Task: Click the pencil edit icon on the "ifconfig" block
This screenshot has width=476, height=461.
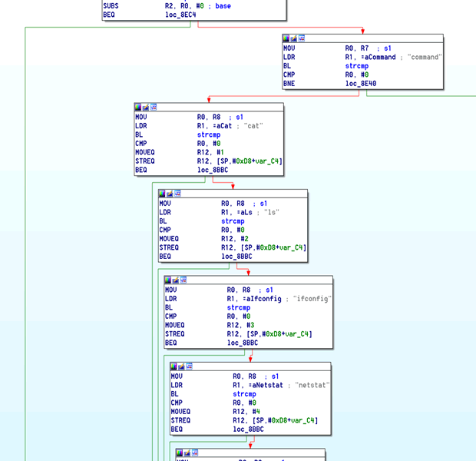Action: pyautogui.click(x=176, y=280)
